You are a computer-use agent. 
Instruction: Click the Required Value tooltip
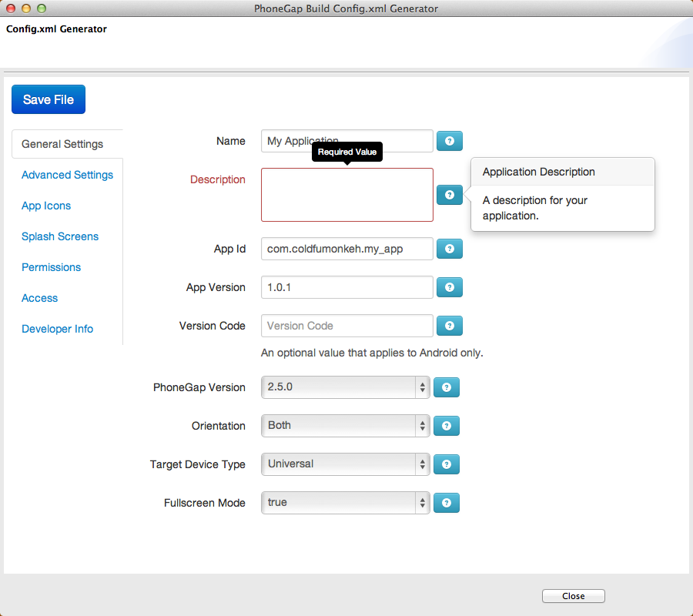click(347, 152)
